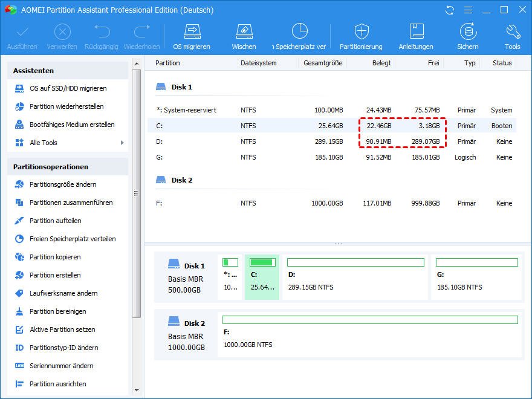The width and height of the screenshot is (532, 399).
Task: Click the OS migrieren toolbar icon
Action: point(192,36)
